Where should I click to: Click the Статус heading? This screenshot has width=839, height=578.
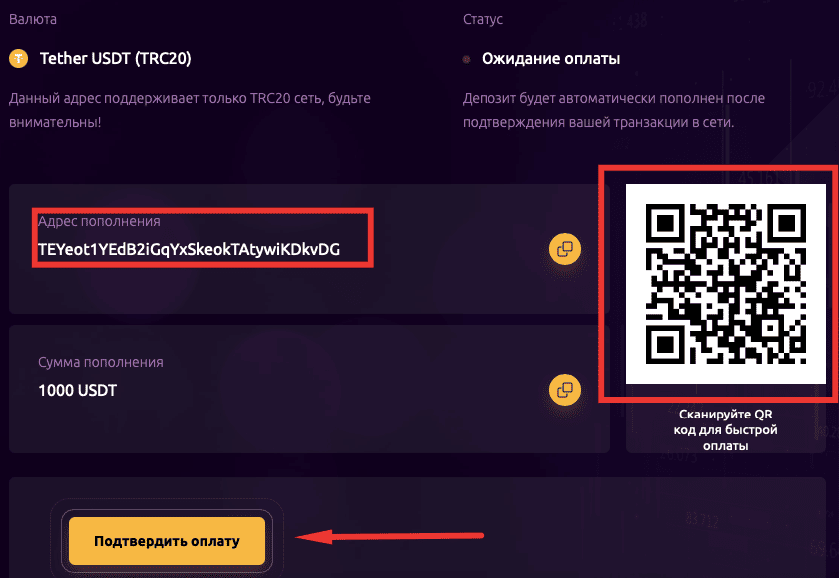coord(483,19)
